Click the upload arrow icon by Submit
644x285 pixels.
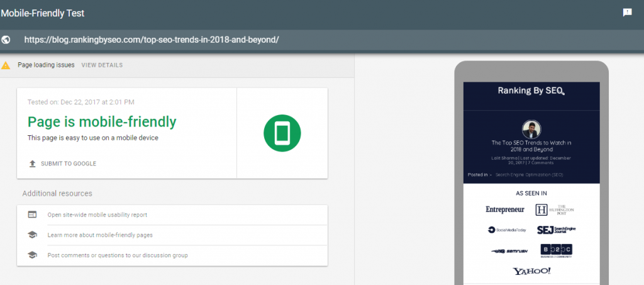click(x=33, y=164)
